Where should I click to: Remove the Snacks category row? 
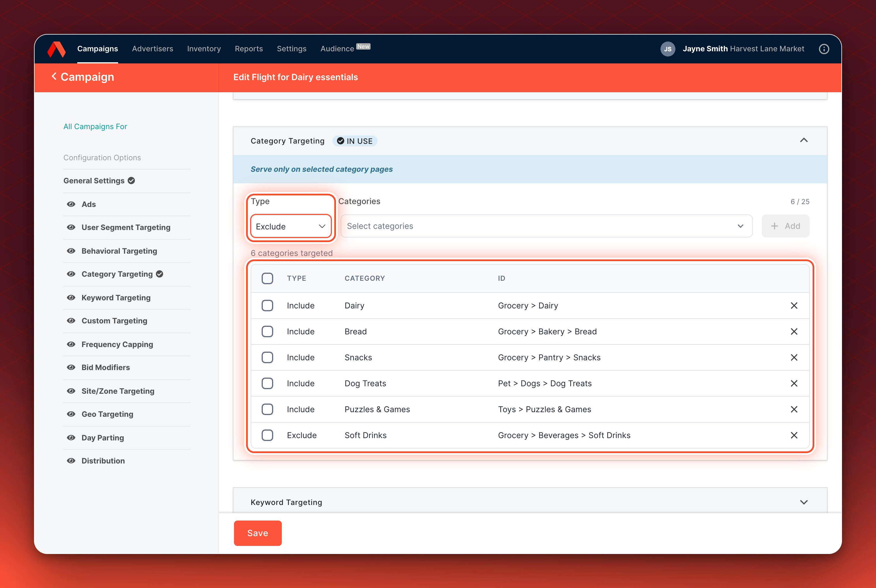pos(794,357)
